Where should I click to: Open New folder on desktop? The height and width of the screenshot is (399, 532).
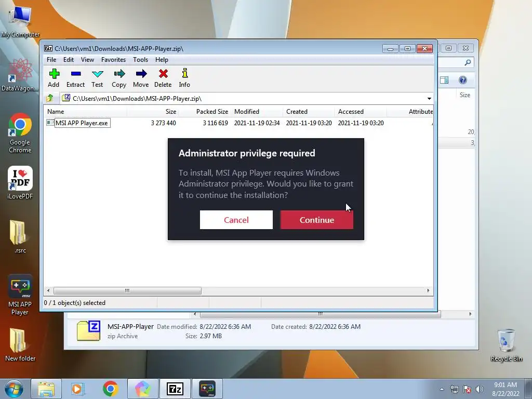[x=20, y=345]
